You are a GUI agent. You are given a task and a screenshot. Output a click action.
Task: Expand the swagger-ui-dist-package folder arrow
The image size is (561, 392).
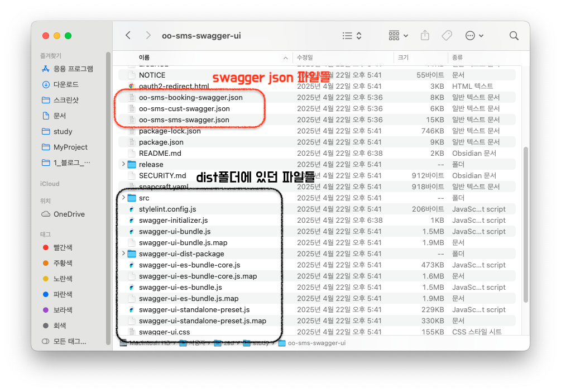[x=123, y=254]
